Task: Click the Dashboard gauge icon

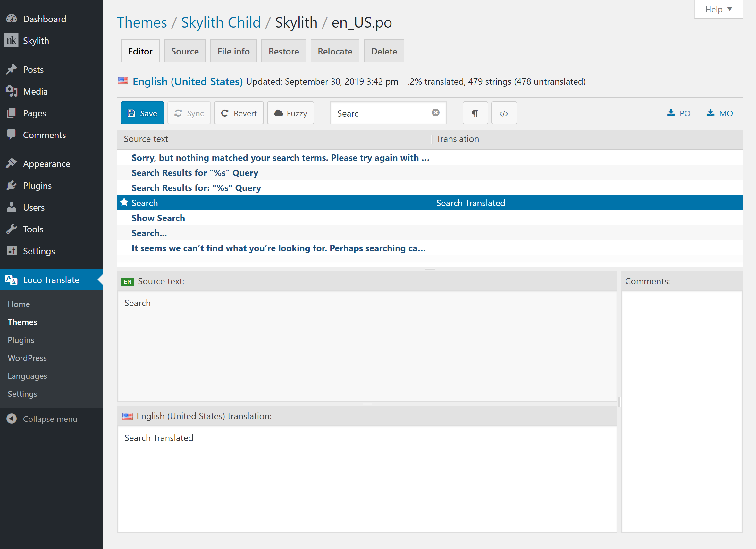Action: (12, 19)
